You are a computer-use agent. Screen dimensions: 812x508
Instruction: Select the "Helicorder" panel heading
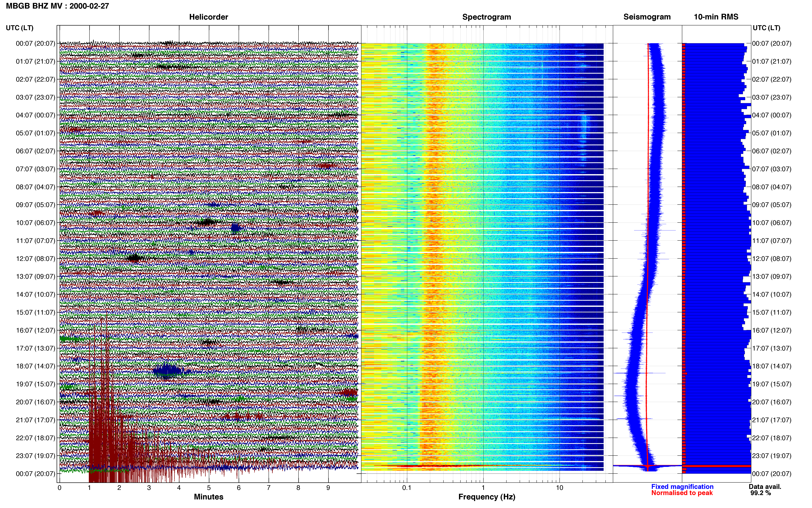209,17
